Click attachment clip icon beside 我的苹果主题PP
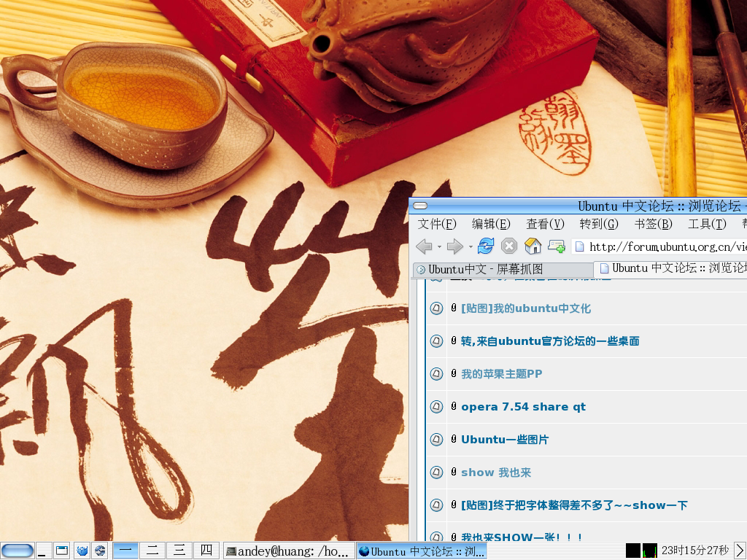The width and height of the screenshot is (747, 560). [454, 374]
